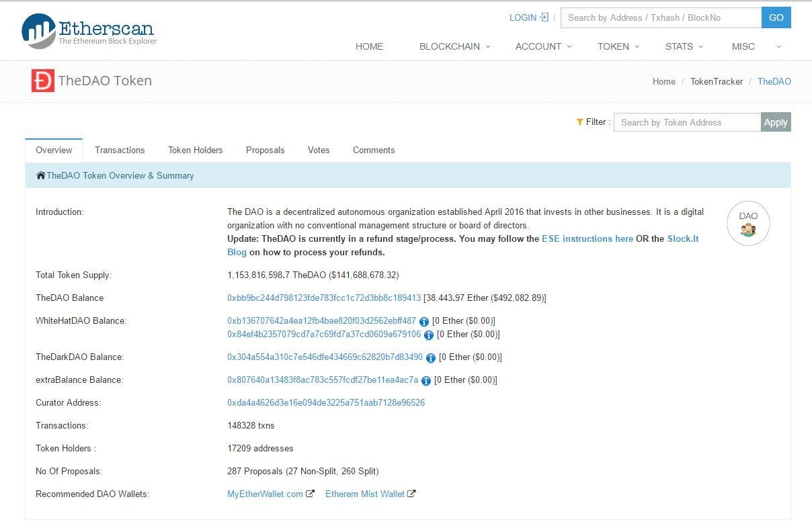The width and height of the screenshot is (812, 528).
Task: Open the MISC menu
Action: click(743, 46)
